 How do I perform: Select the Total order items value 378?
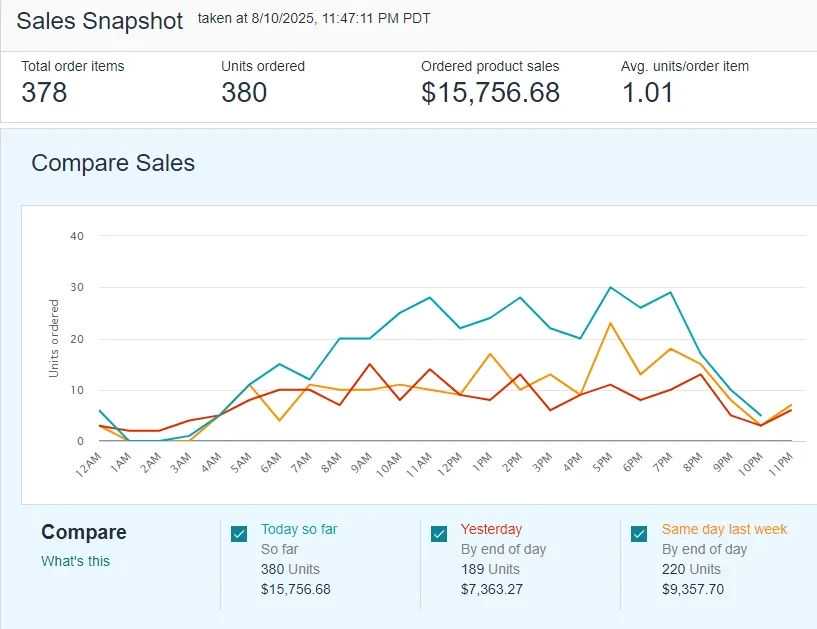coord(44,93)
